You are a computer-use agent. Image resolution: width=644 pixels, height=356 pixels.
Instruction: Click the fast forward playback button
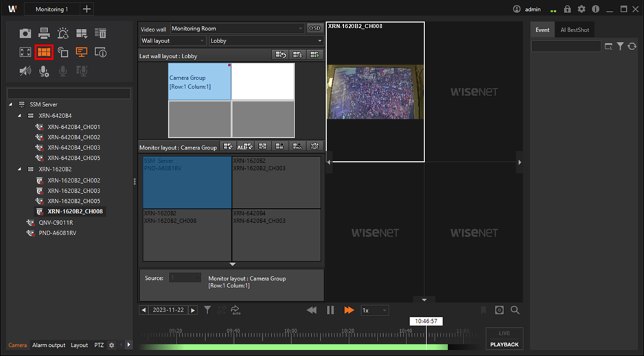point(349,310)
